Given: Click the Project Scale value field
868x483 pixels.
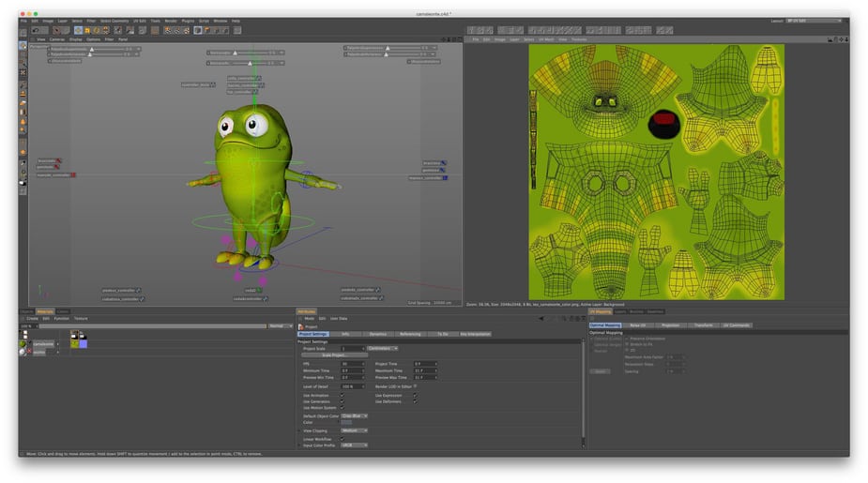Looking at the screenshot, I should 353,349.
